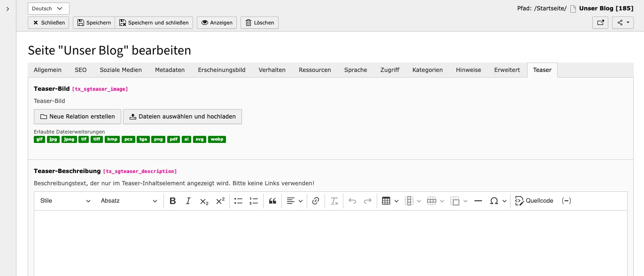Apply superscript formatting
Screen dimensions: 644x276
point(219,201)
